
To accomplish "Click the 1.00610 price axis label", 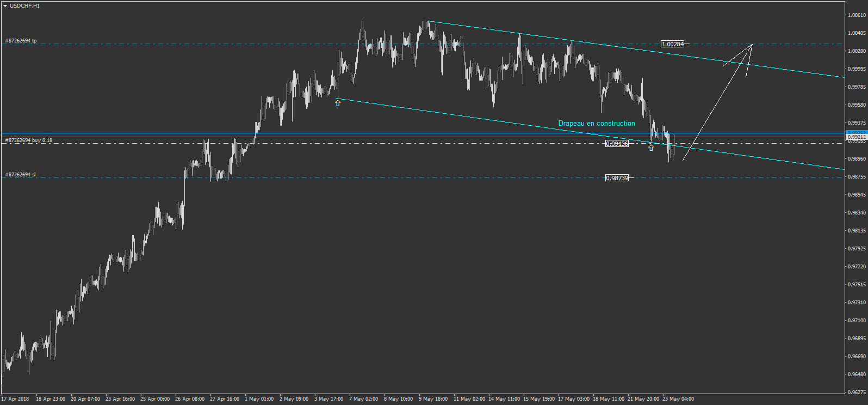I will click(x=857, y=15).
